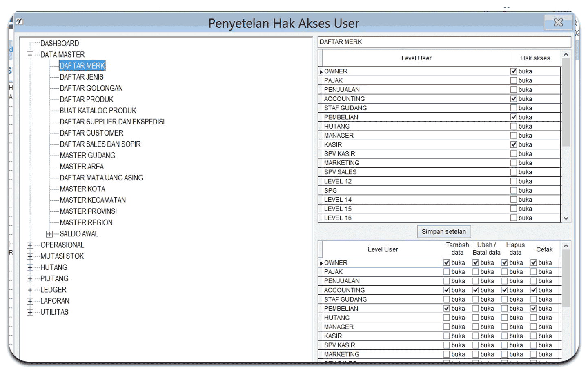Screen dimensions: 588x369
Task: Expand the LEDGER tree node
Action: coord(30,290)
